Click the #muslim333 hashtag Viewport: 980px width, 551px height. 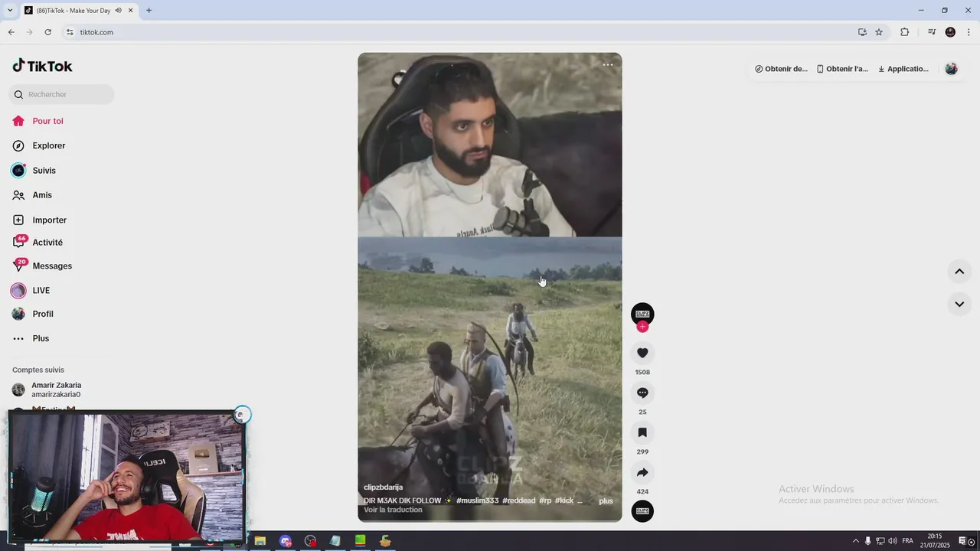[x=477, y=500]
